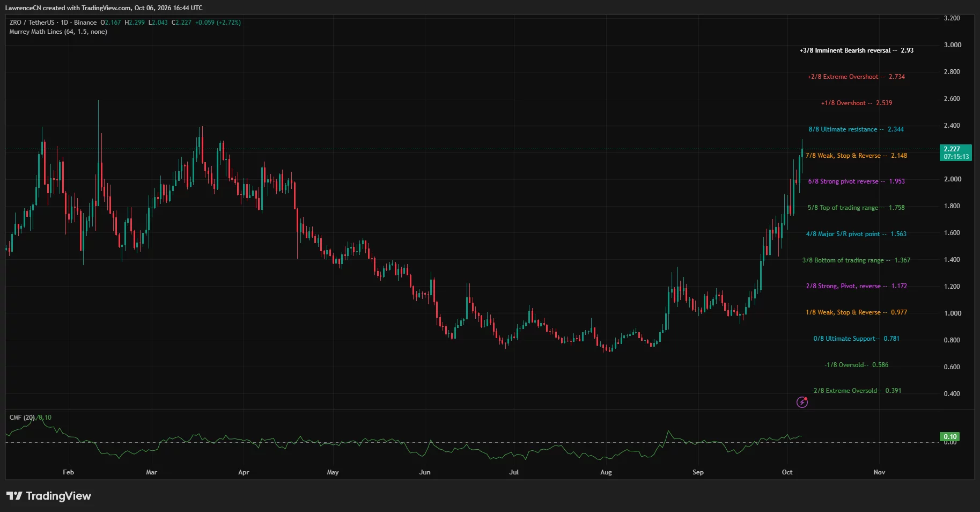Click the Apr label on the time axis
The image size is (980, 512).
pyautogui.click(x=244, y=472)
